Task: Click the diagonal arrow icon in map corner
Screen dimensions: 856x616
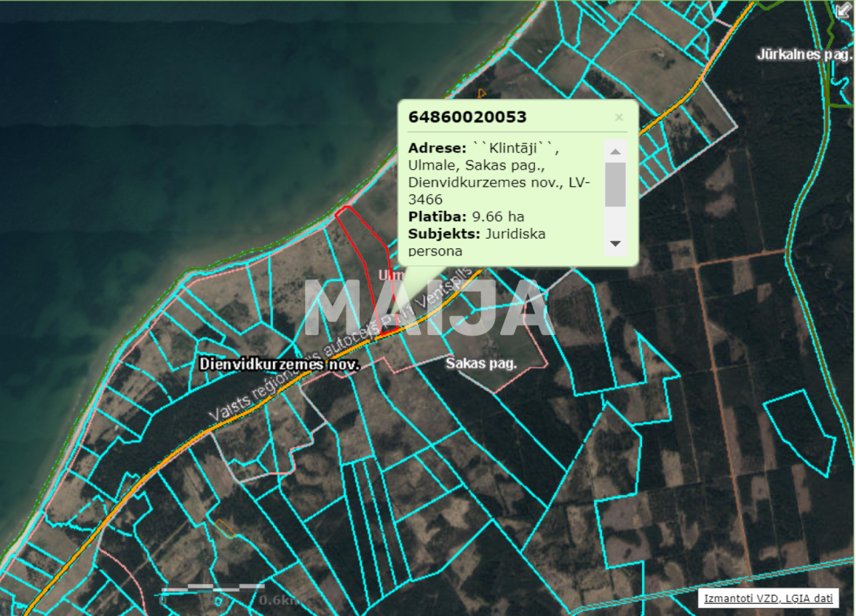Action: [x=843, y=10]
